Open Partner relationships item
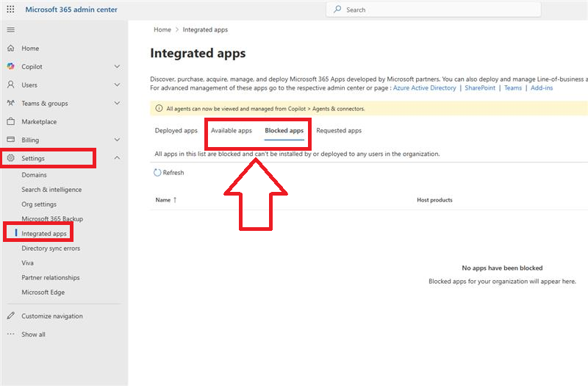The width and height of the screenshot is (588, 386). point(51,277)
